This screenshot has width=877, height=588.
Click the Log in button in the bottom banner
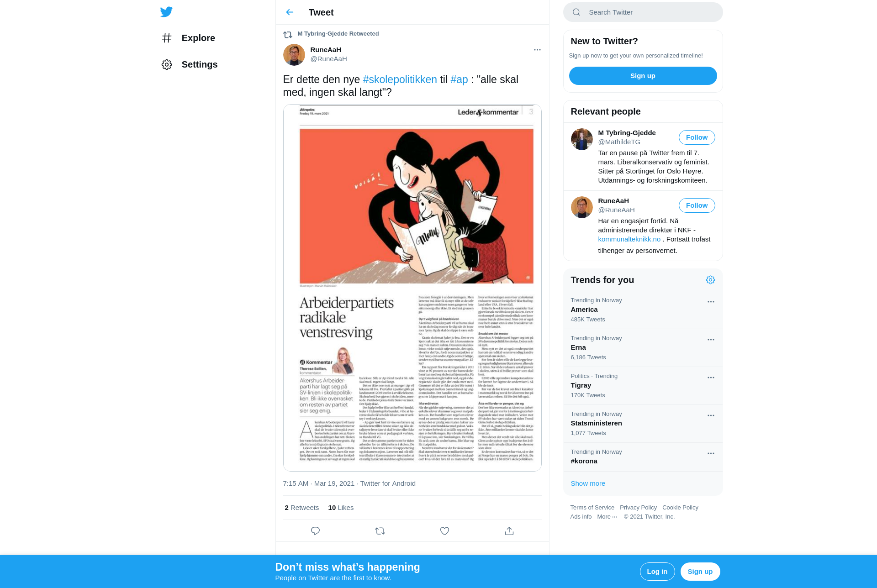657,572
